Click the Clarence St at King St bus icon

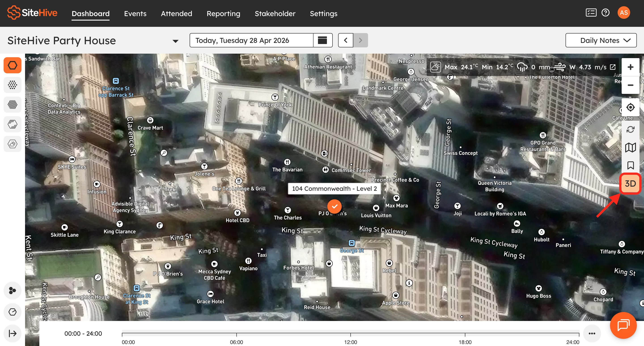pos(136,288)
